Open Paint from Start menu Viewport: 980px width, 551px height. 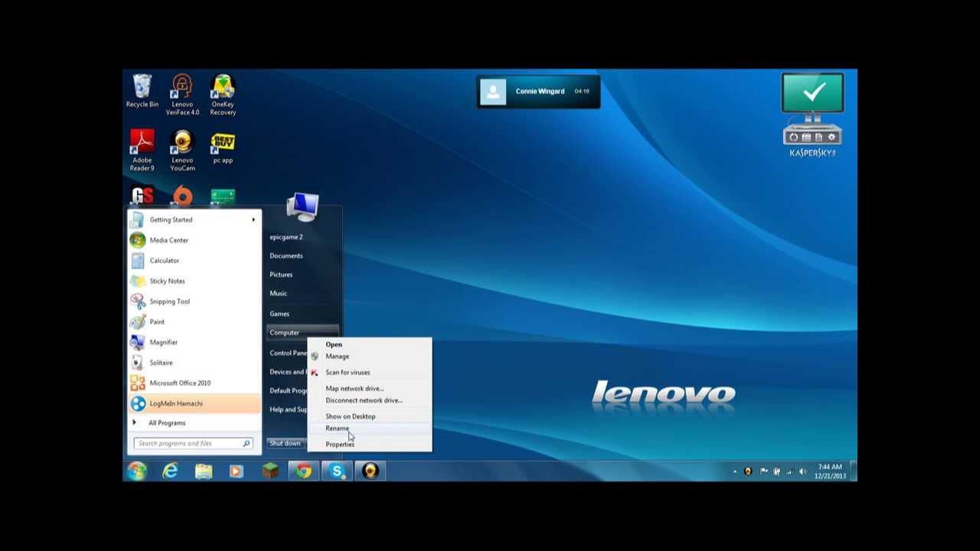pyautogui.click(x=195, y=322)
